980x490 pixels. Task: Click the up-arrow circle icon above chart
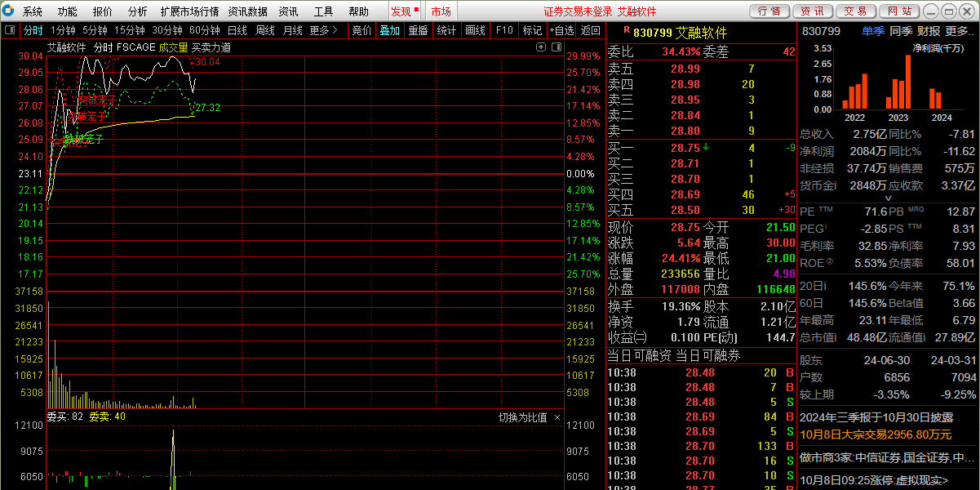[540, 47]
